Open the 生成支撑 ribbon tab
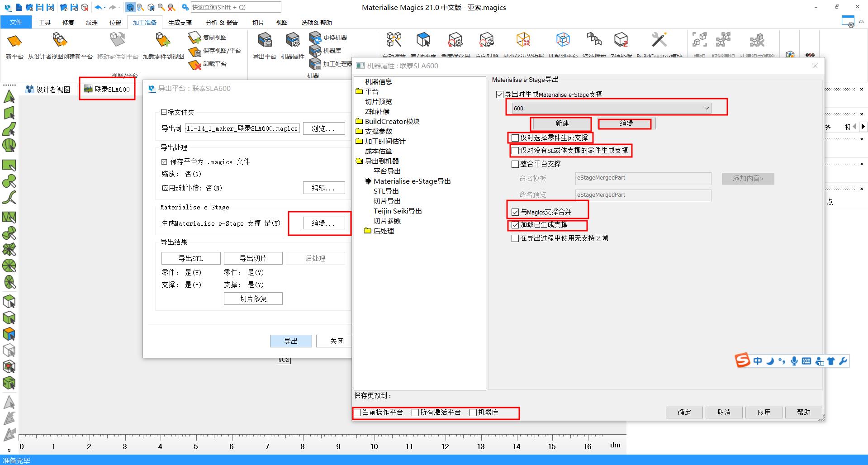 coord(180,23)
